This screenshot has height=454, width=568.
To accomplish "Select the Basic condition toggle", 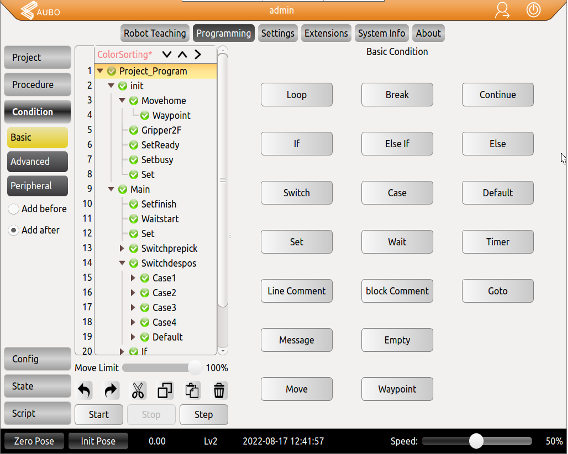I will pyautogui.click(x=37, y=137).
